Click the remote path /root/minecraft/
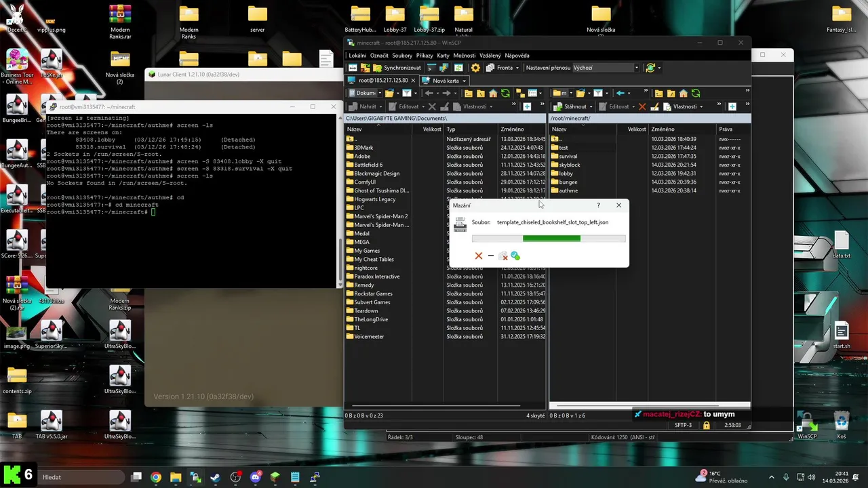Image resolution: width=868 pixels, height=488 pixels. click(x=571, y=118)
